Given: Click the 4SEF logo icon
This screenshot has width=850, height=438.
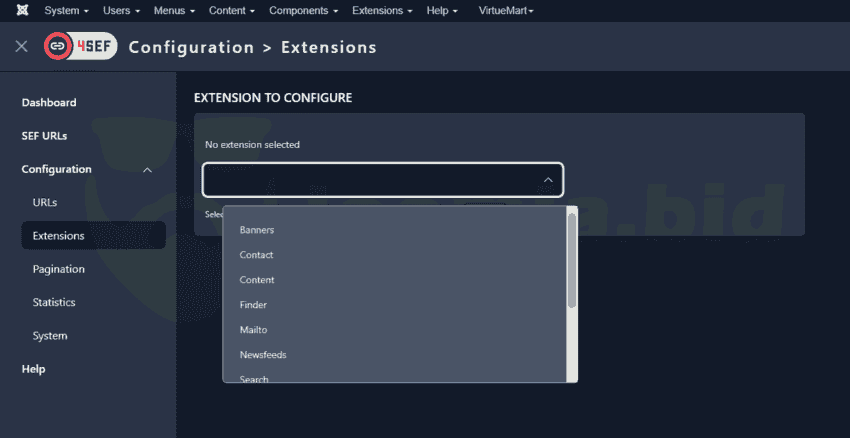Looking at the screenshot, I should 79,47.
